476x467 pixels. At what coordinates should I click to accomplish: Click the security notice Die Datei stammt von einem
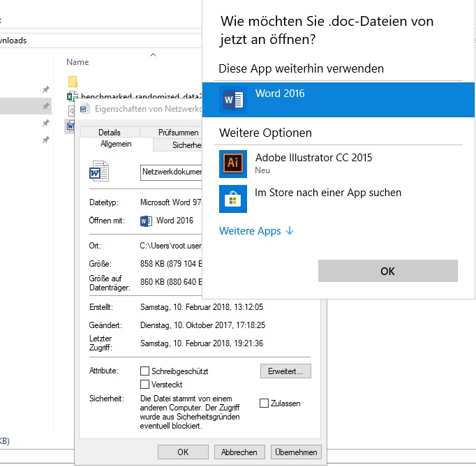click(x=190, y=412)
